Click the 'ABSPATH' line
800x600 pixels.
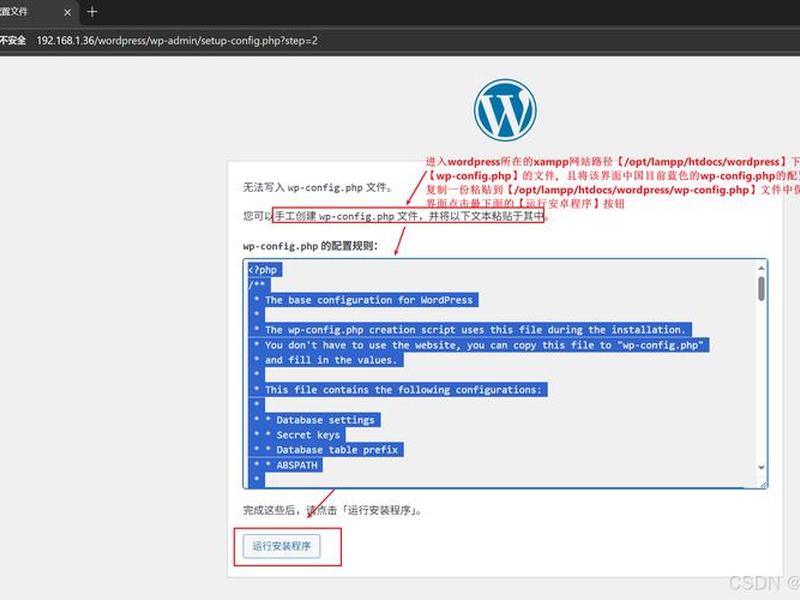pyautogui.click(x=296, y=465)
